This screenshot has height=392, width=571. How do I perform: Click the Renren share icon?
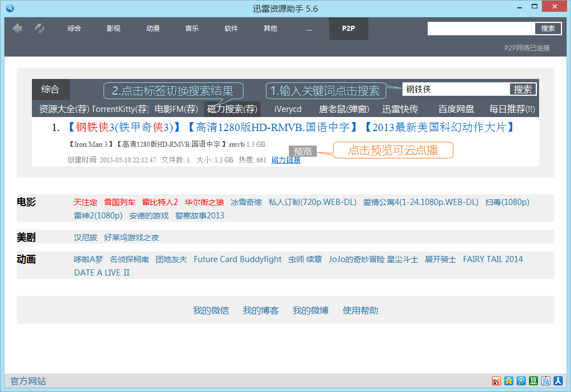click(x=558, y=381)
